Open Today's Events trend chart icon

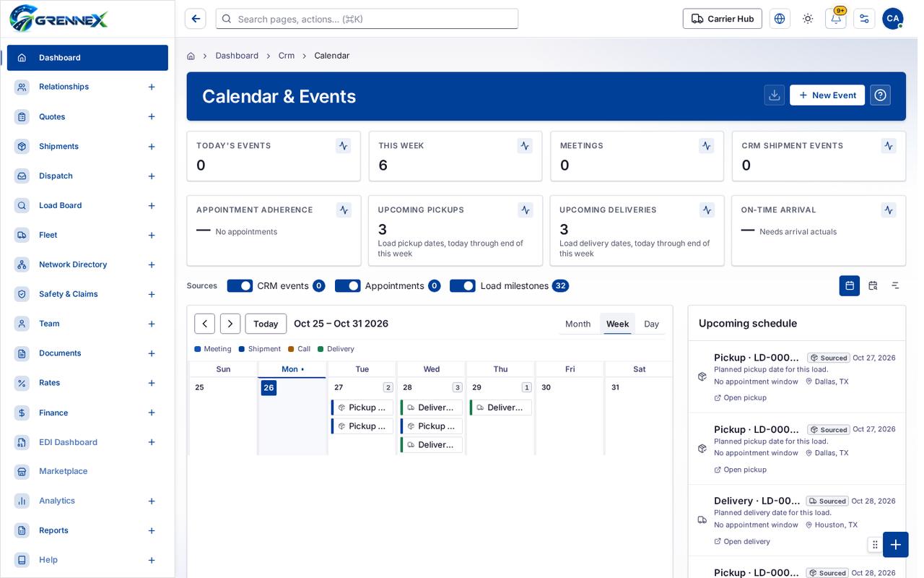click(344, 146)
